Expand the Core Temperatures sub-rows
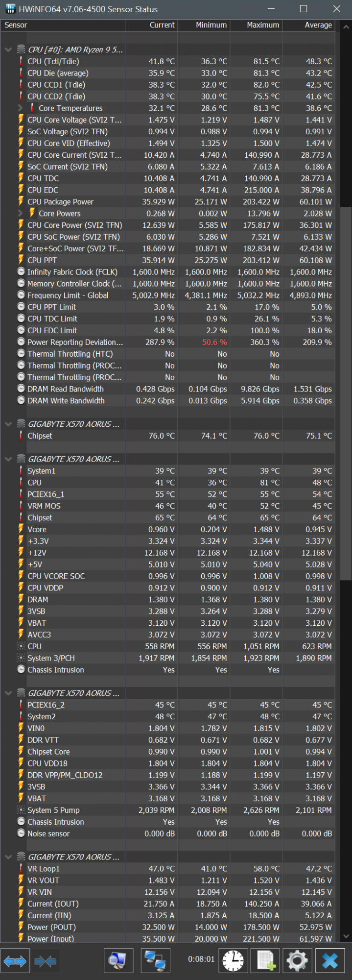Image resolution: width=352 pixels, height=980 pixels. click(x=20, y=108)
